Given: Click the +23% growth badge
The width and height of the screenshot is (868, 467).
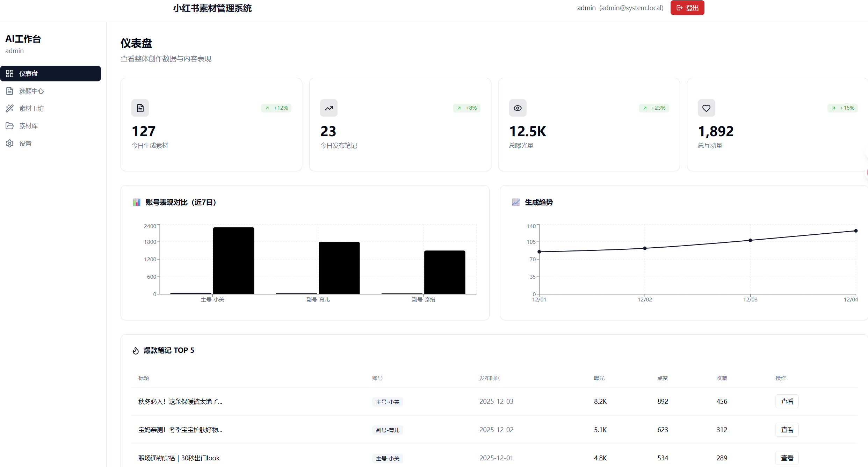Looking at the screenshot, I should coord(654,108).
